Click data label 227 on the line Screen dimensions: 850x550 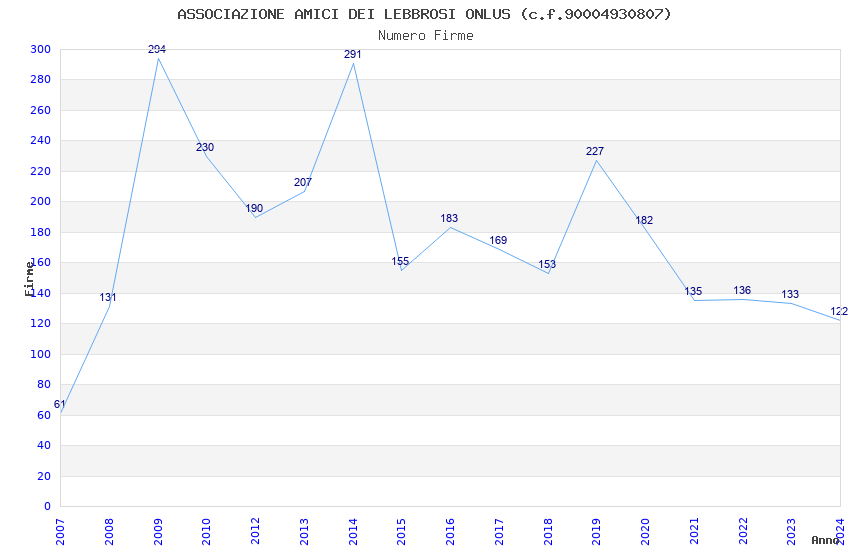[x=595, y=152]
